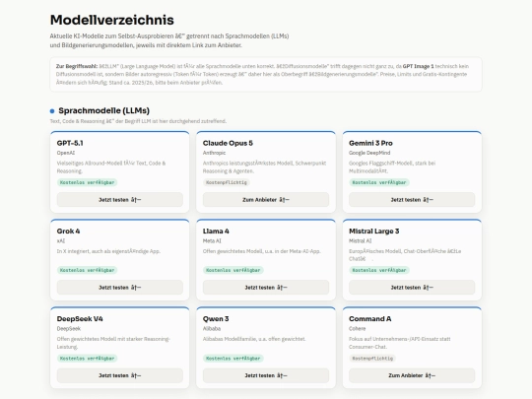Click the Meta AI provider label
Viewport: 532px width, 399px height.
(x=212, y=241)
